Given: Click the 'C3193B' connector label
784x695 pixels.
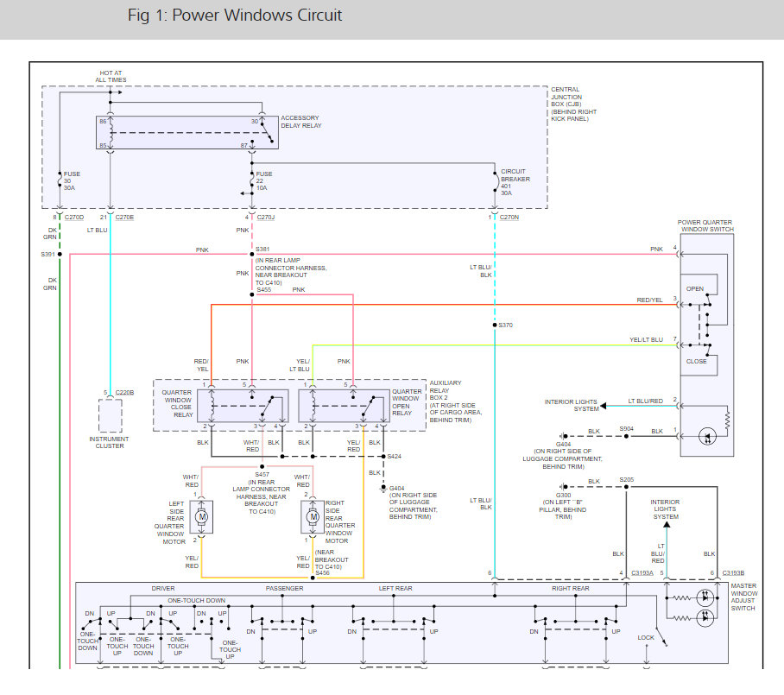Looking at the screenshot, I should click(734, 573).
